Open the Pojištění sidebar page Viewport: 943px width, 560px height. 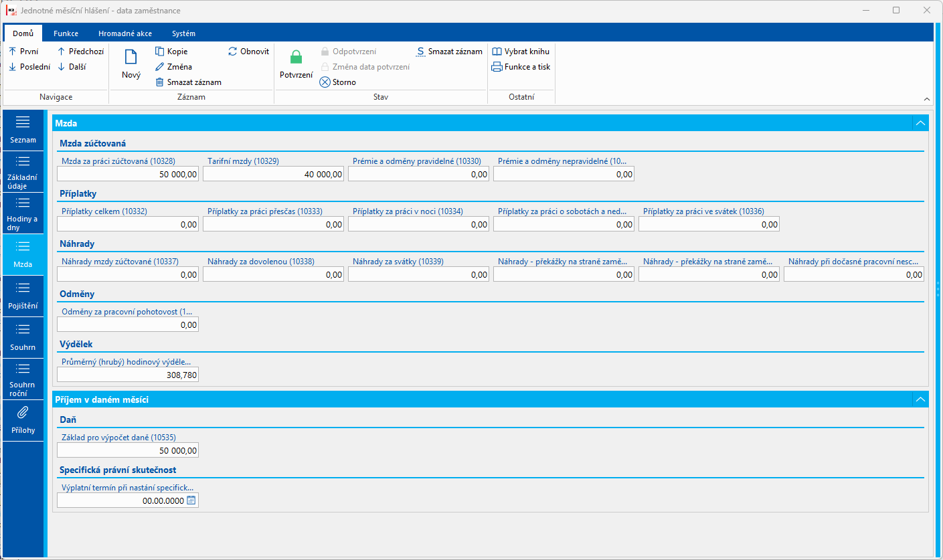[x=23, y=296]
